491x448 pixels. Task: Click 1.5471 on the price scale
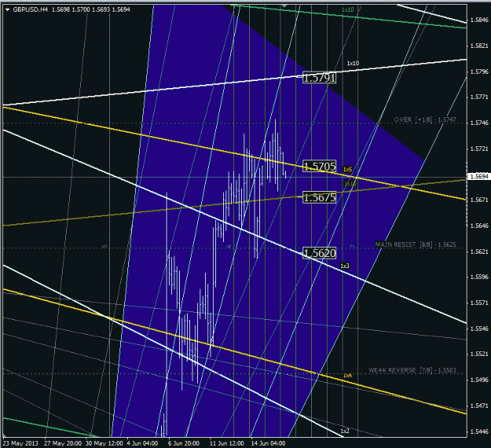479,406
